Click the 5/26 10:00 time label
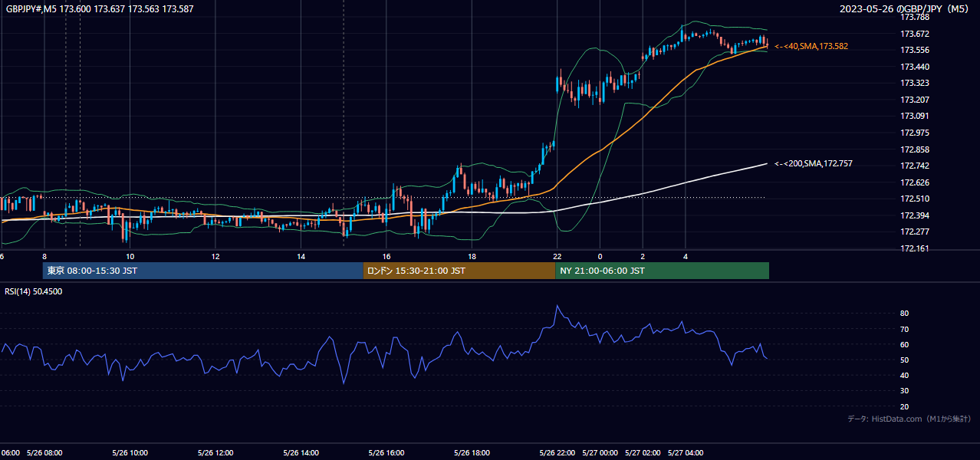The height and width of the screenshot is (460, 980). pos(130,452)
